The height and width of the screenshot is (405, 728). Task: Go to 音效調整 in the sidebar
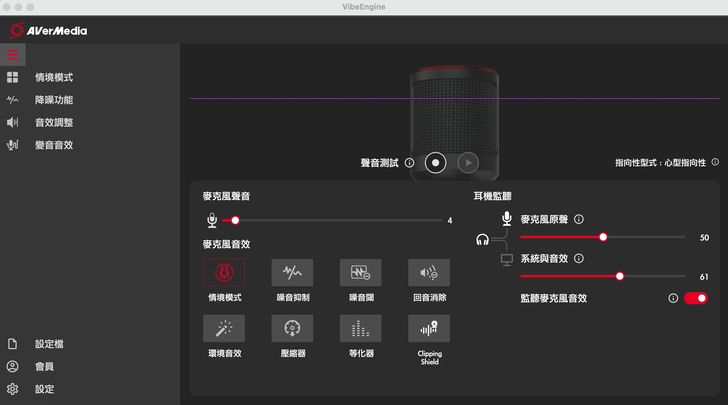(53, 122)
